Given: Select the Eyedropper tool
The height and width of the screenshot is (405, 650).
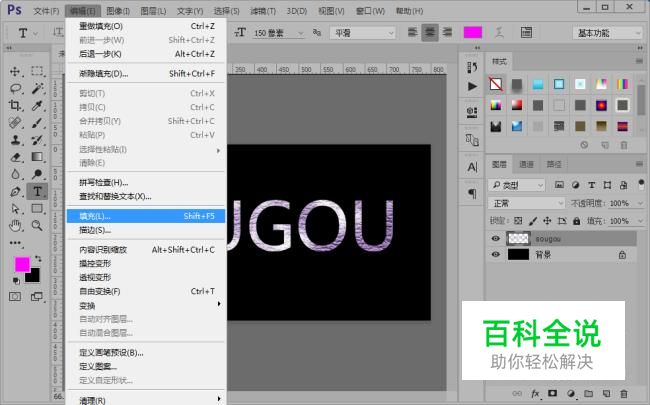Looking at the screenshot, I should (x=37, y=105).
